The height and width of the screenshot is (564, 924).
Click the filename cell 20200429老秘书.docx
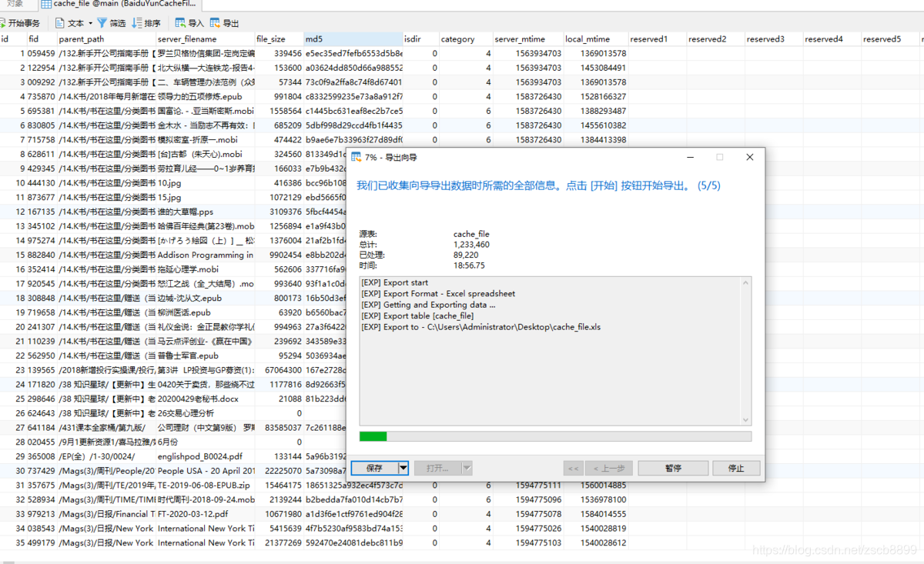coord(205,399)
